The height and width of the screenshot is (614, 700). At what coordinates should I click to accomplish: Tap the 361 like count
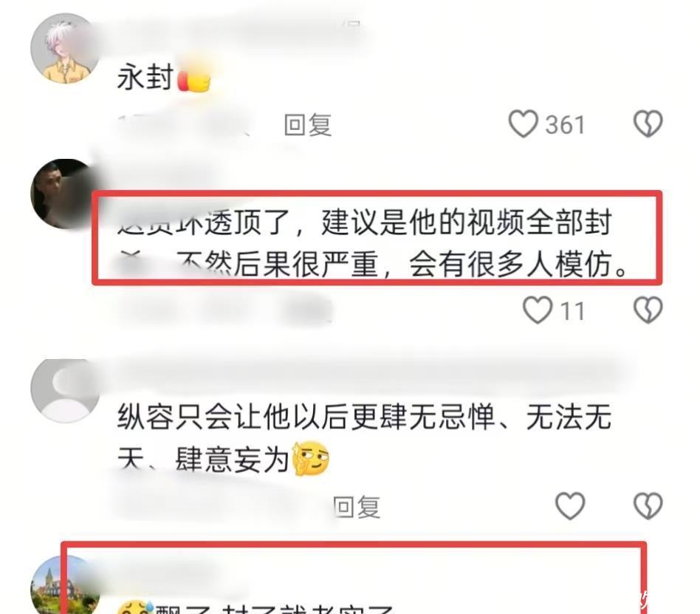pyautogui.click(x=565, y=125)
